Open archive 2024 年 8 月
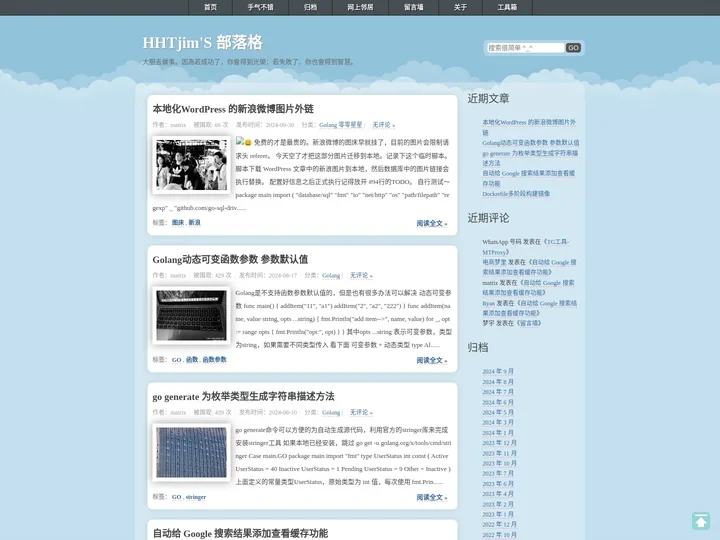The width and height of the screenshot is (720, 540). pos(498,382)
